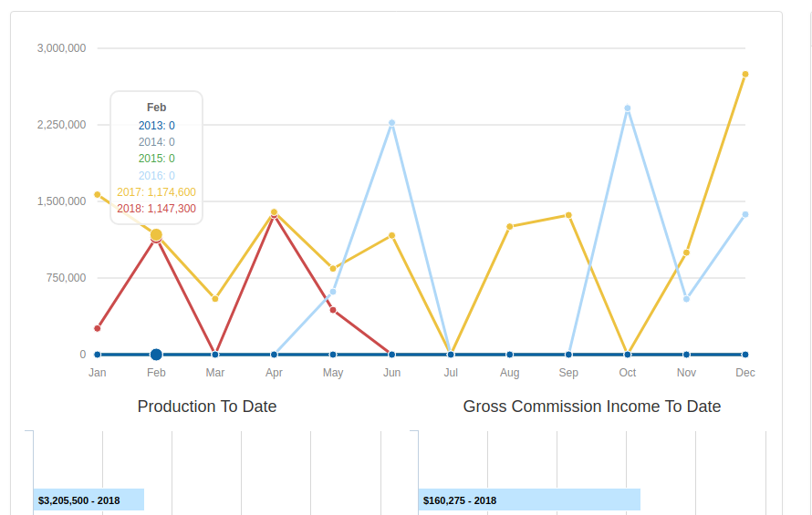The height and width of the screenshot is (515, 812).
Task: Select the yellow data point at May
Action: [333, 269]
